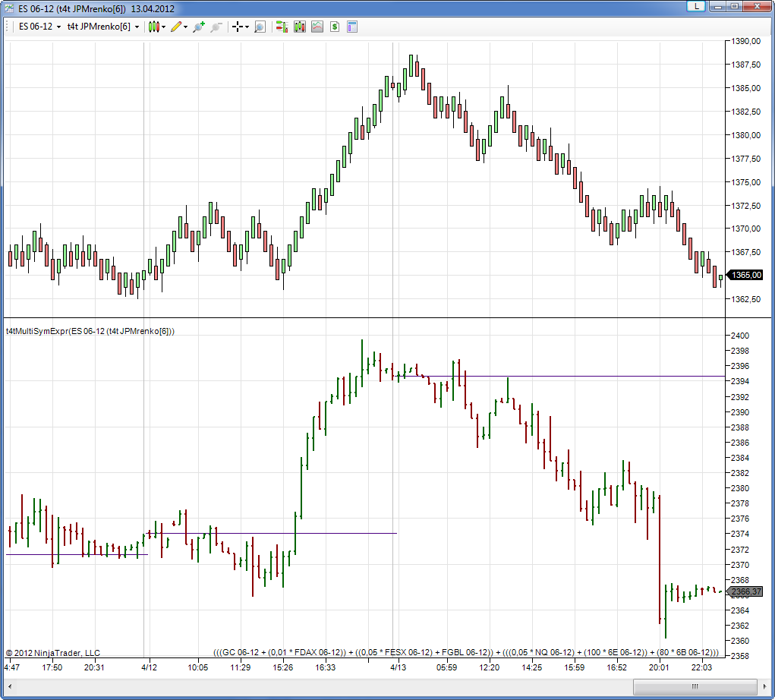Click the indicator value marker 2366,37

coord(745,591)
